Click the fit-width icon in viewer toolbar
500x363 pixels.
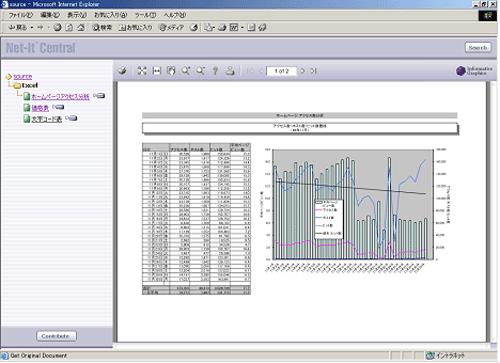pos(157,71)
